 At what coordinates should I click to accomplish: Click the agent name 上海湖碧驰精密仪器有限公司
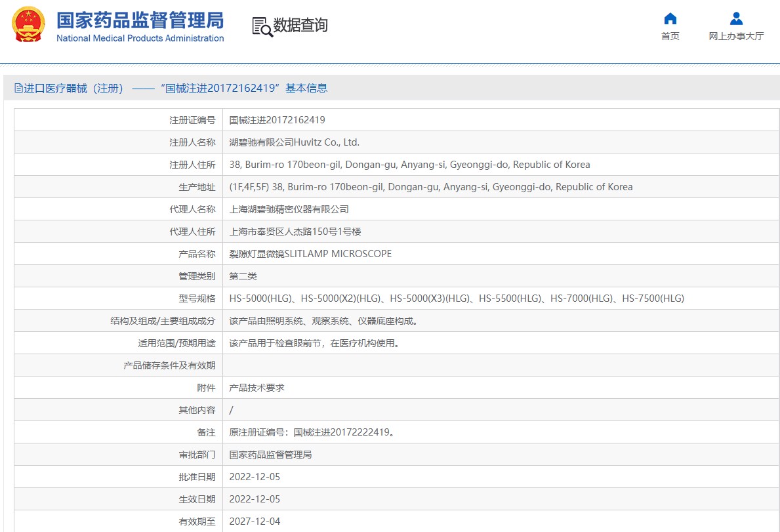pyautogui.click(x=289, y=209)
